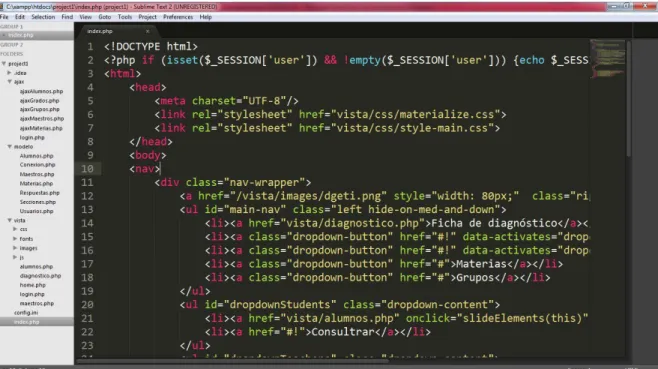Click line number 10 in gutter
This screenshot has width=658, height=369.
pyautogui.click(x=87, y=169)
